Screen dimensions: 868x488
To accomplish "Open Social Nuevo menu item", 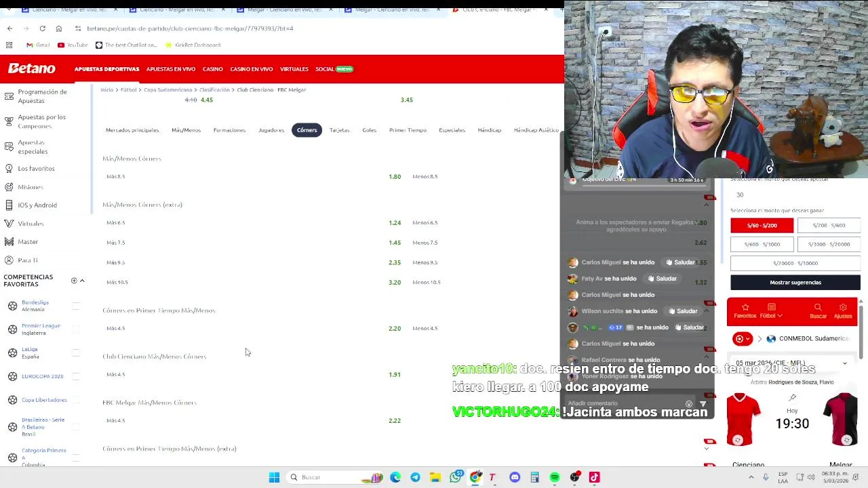I will pos(334,69).
